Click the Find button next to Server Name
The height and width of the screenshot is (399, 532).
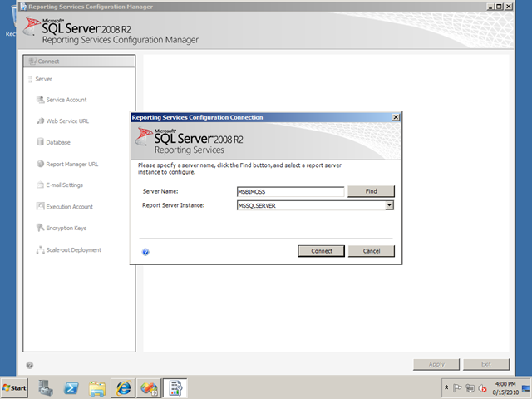point(372,191)
